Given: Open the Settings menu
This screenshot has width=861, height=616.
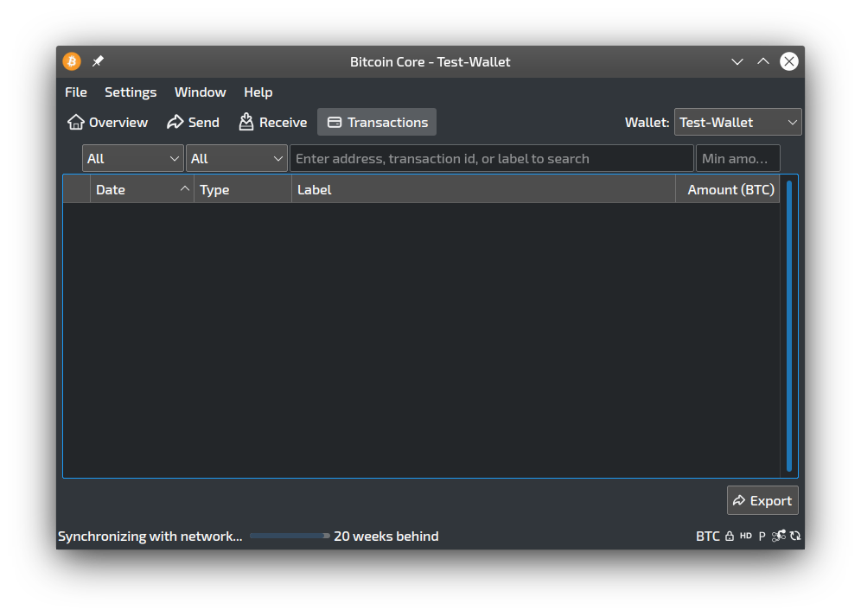Looking at the screenshot, I should click(x=131, y=92).
